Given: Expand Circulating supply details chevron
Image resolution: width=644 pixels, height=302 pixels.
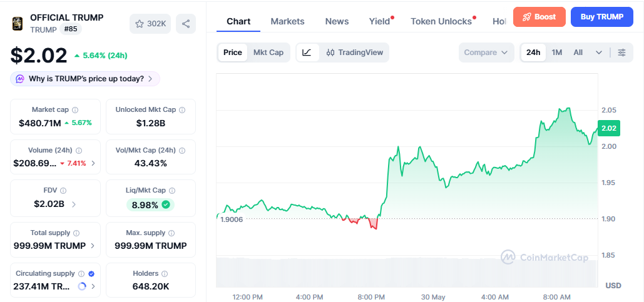Looking at the screenshot, I should click(93, 286).
